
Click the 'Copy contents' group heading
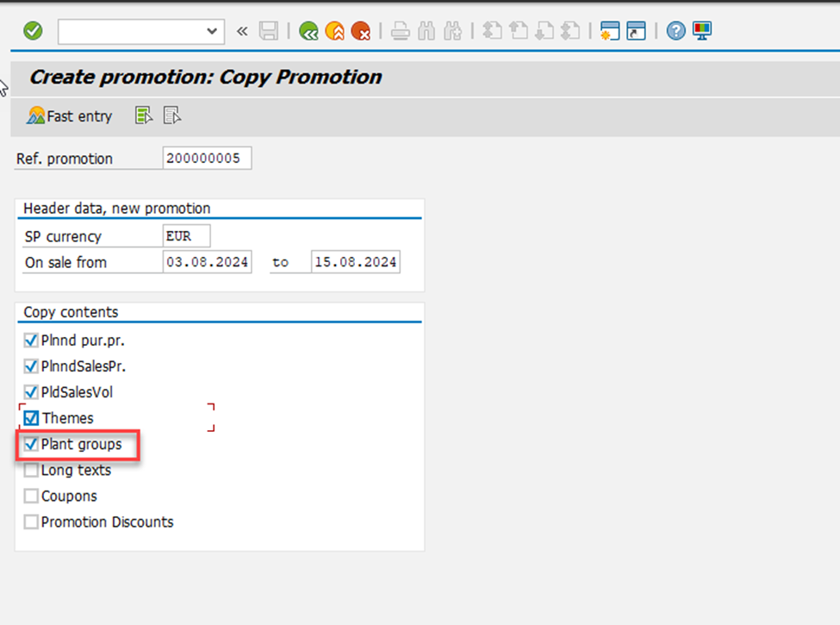click(71, 312)
